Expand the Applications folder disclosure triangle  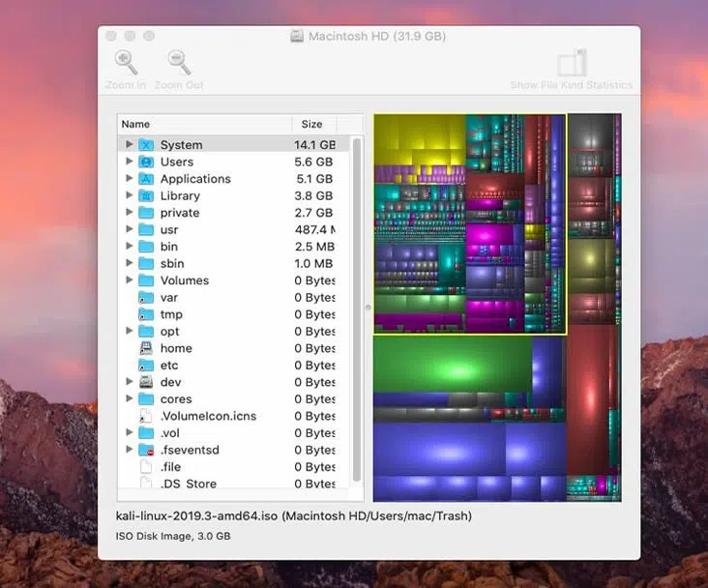130,178
